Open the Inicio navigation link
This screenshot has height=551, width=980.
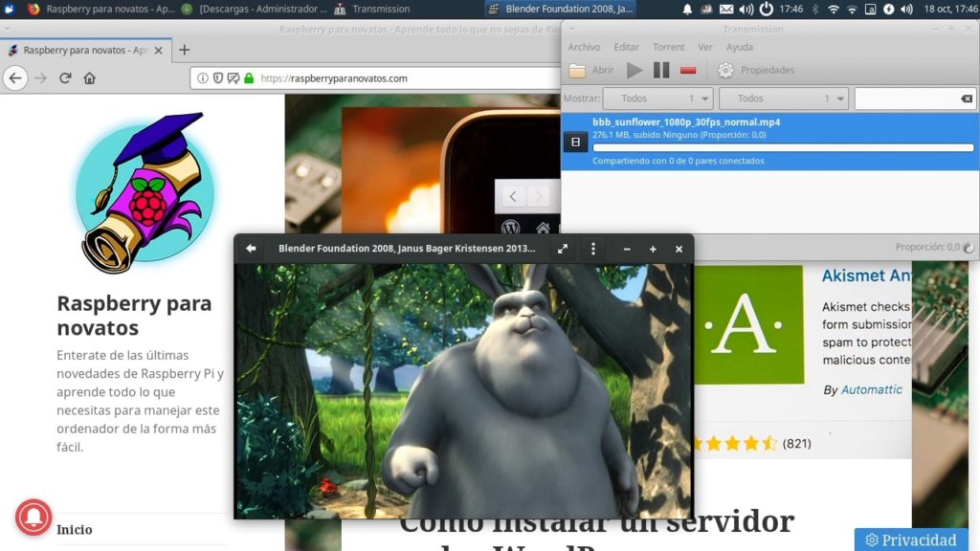(x=75, y=530)
